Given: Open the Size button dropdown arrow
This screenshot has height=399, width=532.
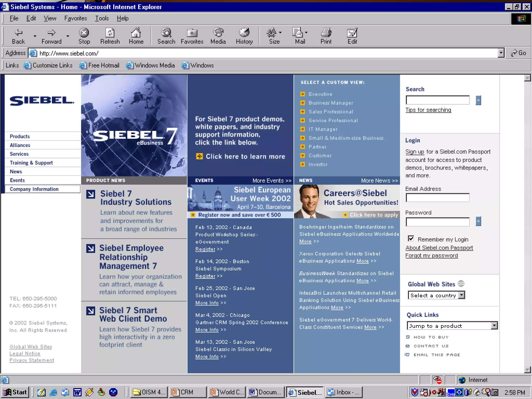Looking at the screenshot, I should (280, 33).
